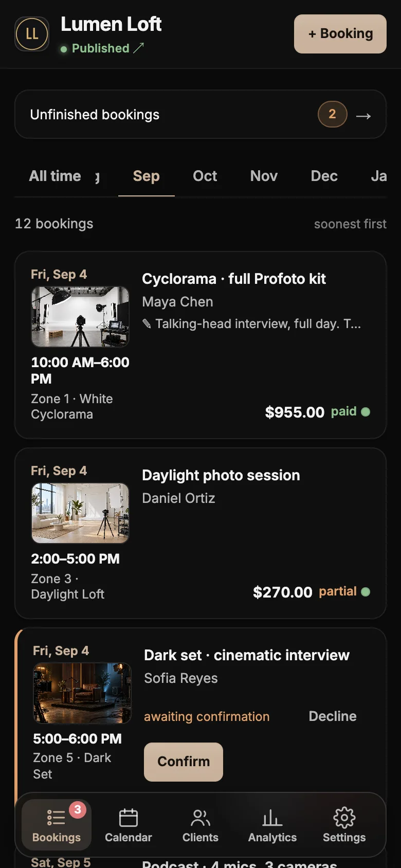Open the Bookings tab icon
401x868 pixels.
pos(56,817)
